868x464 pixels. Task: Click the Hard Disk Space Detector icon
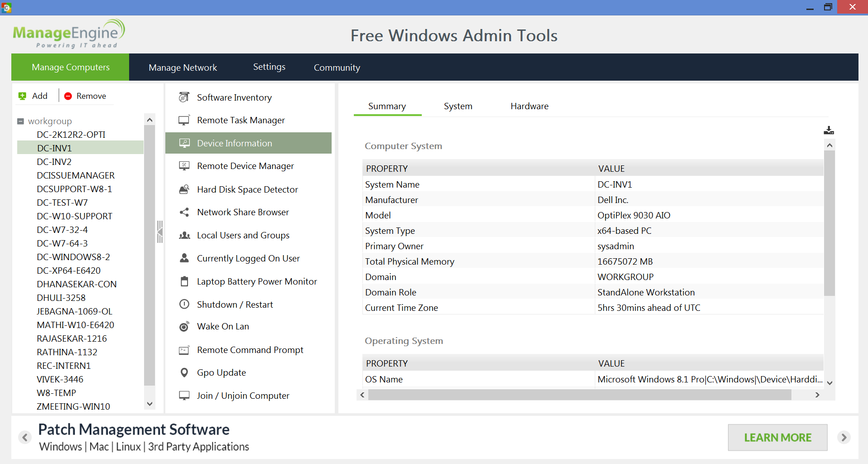coord(184,189)
